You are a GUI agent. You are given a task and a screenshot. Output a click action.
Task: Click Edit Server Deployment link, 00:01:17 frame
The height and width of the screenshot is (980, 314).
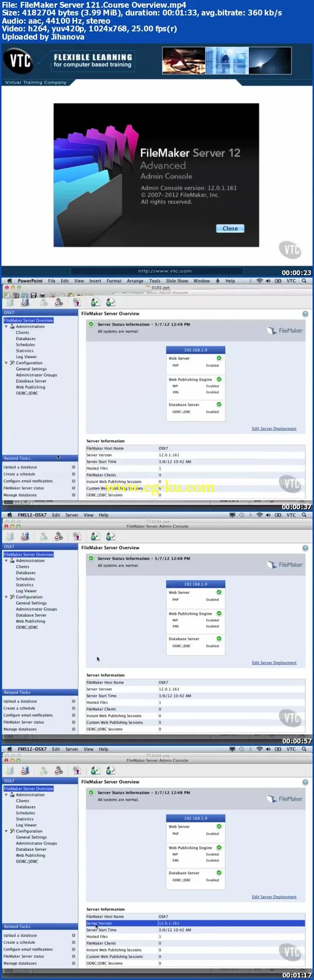(274, 897)
